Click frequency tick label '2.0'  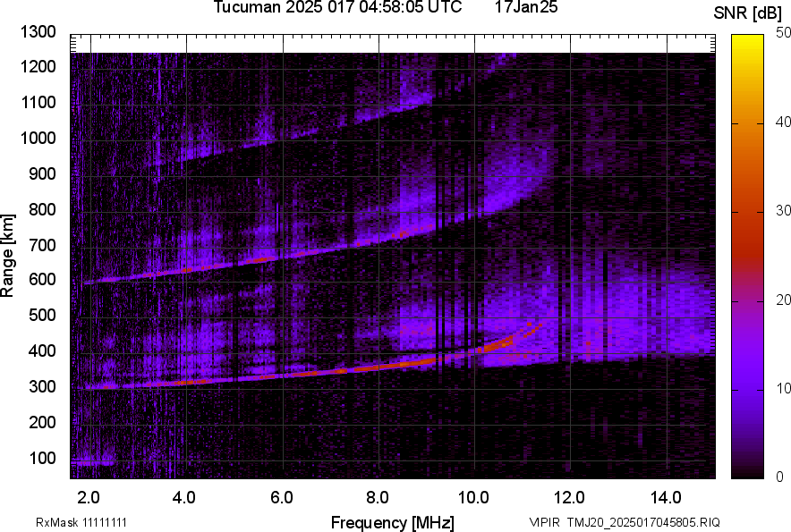pyautogui.click(x=88, y=498)
